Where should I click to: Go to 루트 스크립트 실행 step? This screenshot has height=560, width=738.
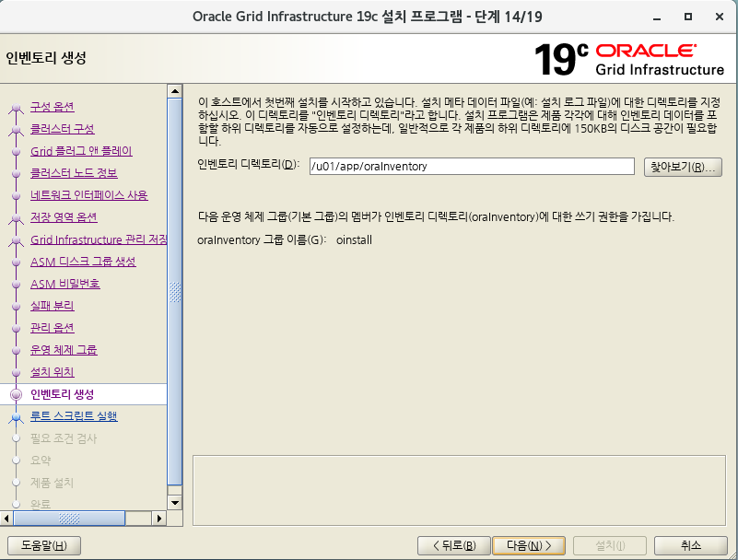pyautogui.click(x=74, y=416)
